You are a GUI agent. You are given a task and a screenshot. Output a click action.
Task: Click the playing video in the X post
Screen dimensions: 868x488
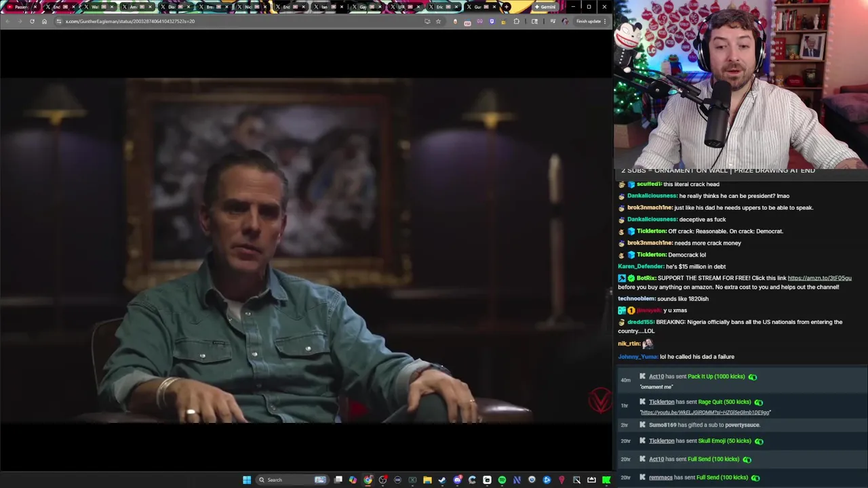click(306, 251)
